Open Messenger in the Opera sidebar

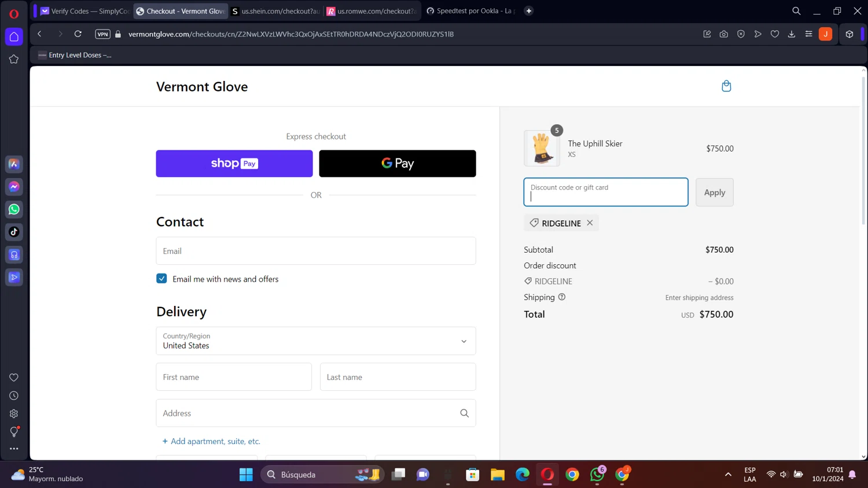click(14, 187)
